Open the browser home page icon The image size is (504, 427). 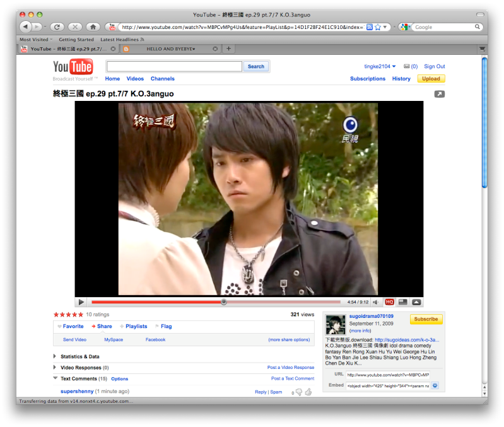(x=93, y=27)
